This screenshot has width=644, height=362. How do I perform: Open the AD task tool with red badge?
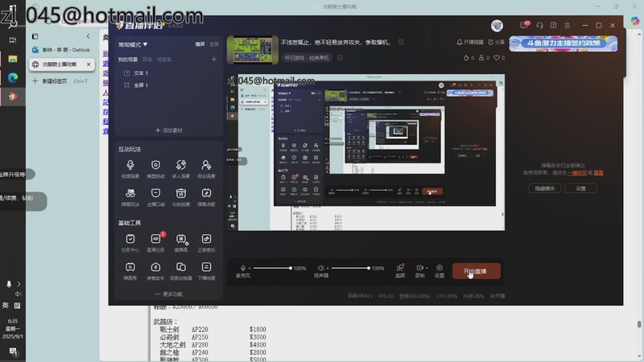(155, 243)
